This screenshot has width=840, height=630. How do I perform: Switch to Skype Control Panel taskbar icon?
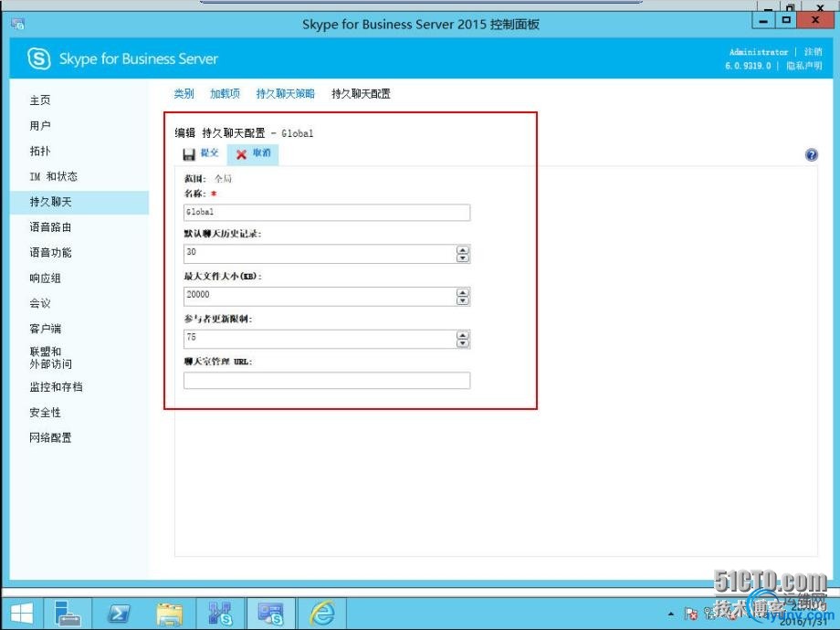tap(271, 614)
